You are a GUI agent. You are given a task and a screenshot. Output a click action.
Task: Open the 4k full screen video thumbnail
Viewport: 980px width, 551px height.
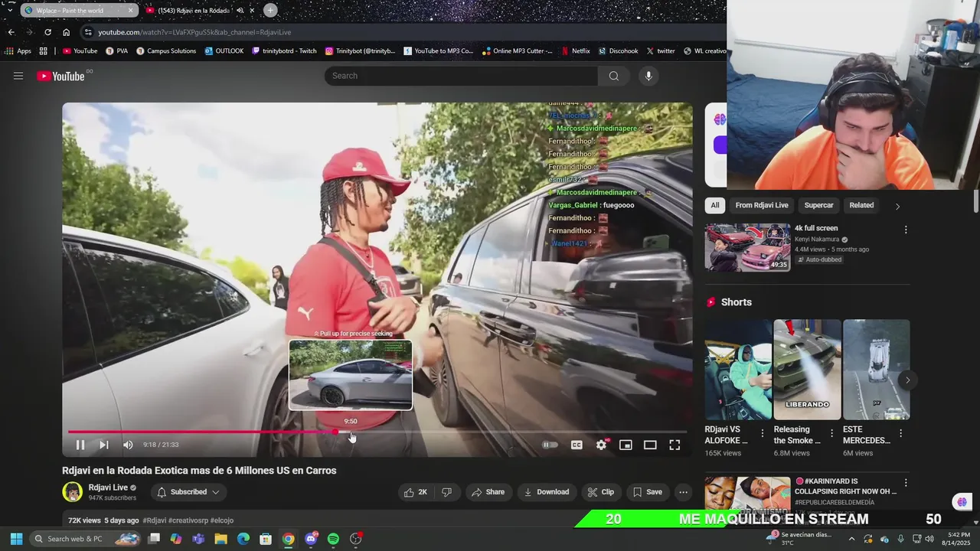[x=747, y=247]
